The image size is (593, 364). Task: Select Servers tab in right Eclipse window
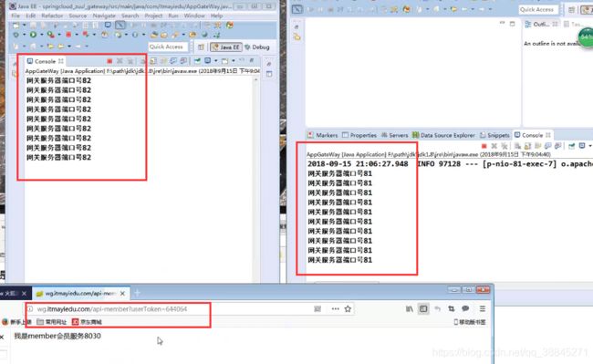(394, 135)
